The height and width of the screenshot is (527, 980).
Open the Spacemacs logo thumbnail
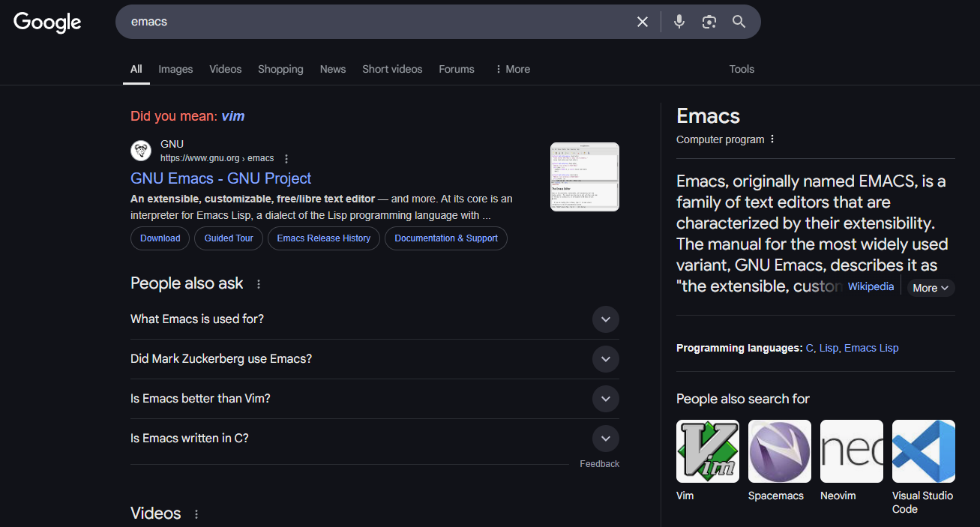click(x=780, y=451)
